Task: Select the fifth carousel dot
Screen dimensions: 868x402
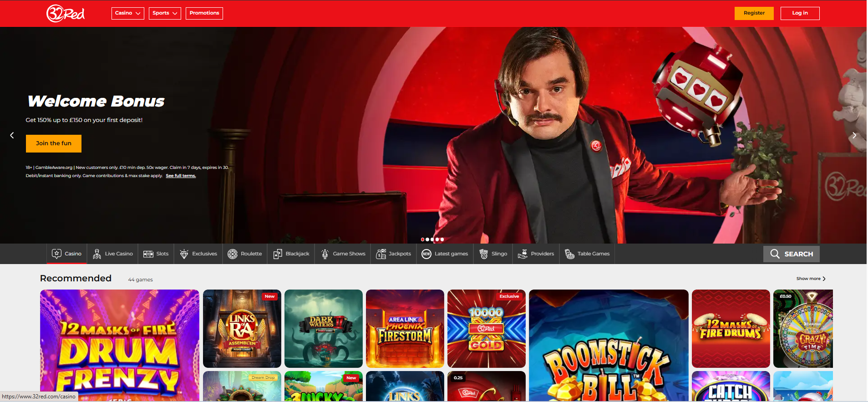Action: point(442,239)
